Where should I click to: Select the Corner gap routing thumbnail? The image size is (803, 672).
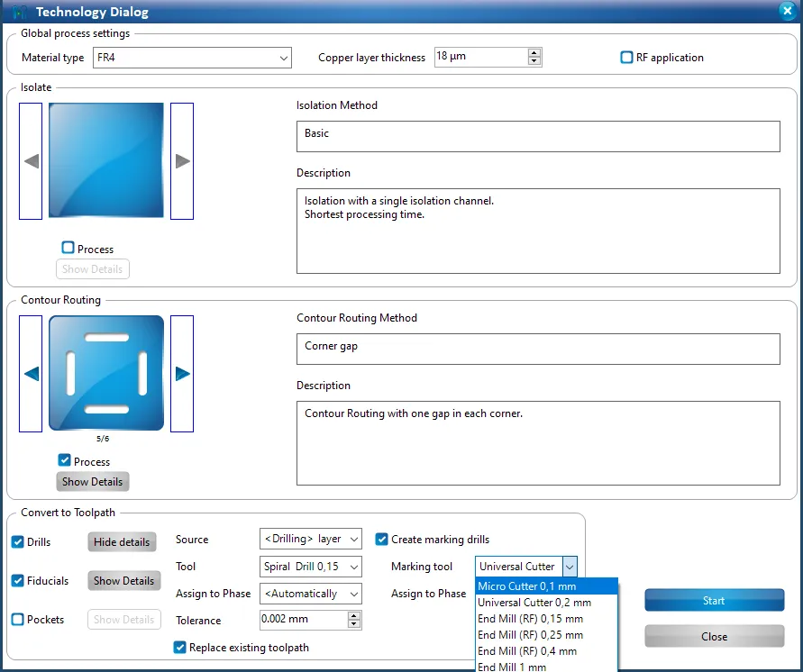click(x=106, y=373)
